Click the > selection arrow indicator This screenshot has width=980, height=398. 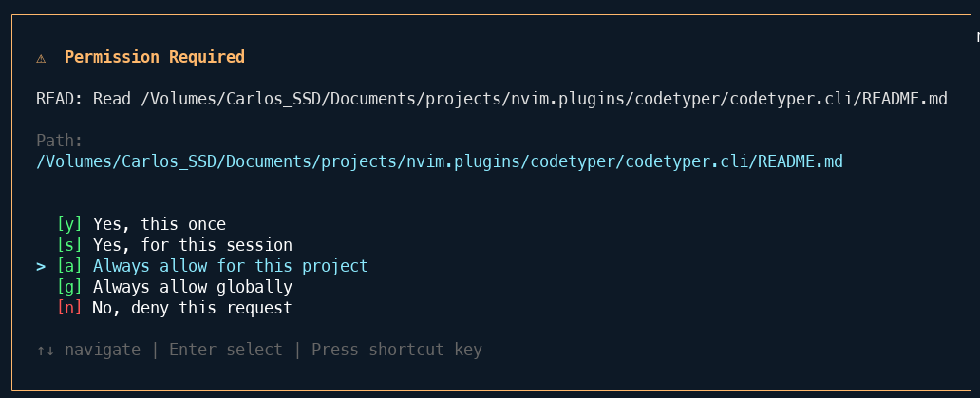41,266
